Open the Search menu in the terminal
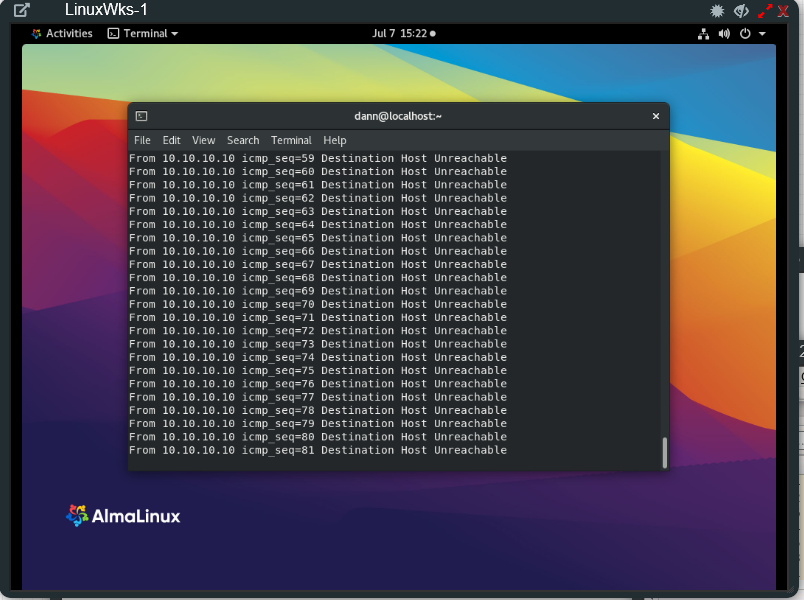The height and width of the screenshot is (600, 804). pyautogui.click(x=242, y=140)
